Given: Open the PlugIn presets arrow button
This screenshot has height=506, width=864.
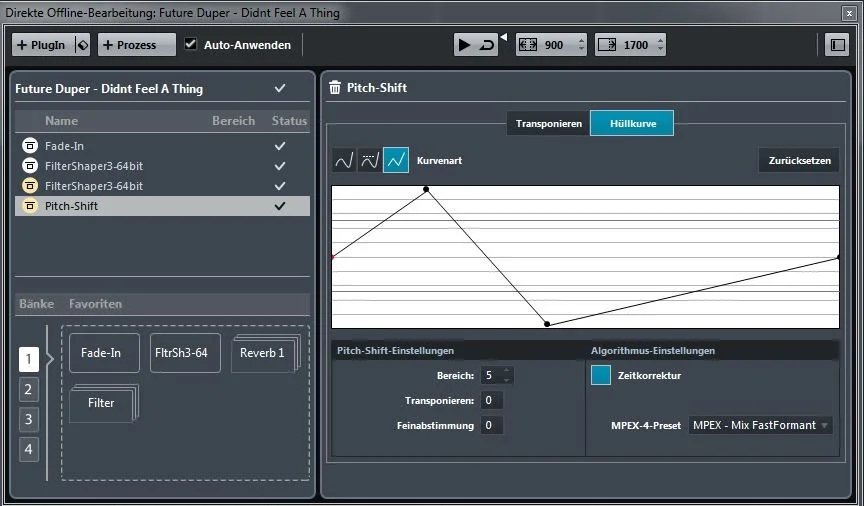Looking at the screenshot, I should pos(82,45).
